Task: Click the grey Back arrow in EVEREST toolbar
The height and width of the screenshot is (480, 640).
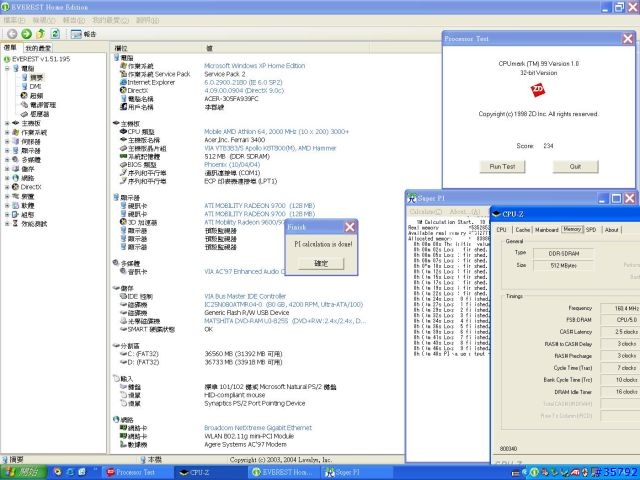Action: [12, 34]
